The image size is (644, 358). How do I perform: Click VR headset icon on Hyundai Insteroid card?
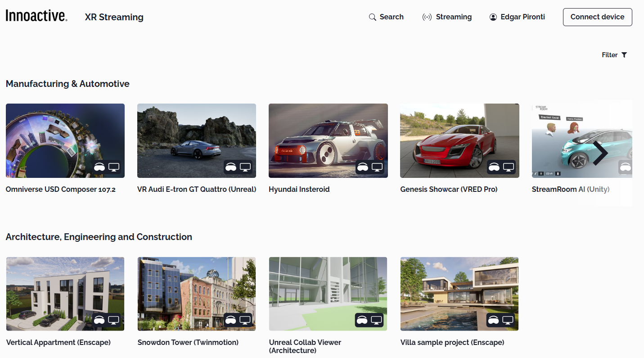tap(362, 167)
